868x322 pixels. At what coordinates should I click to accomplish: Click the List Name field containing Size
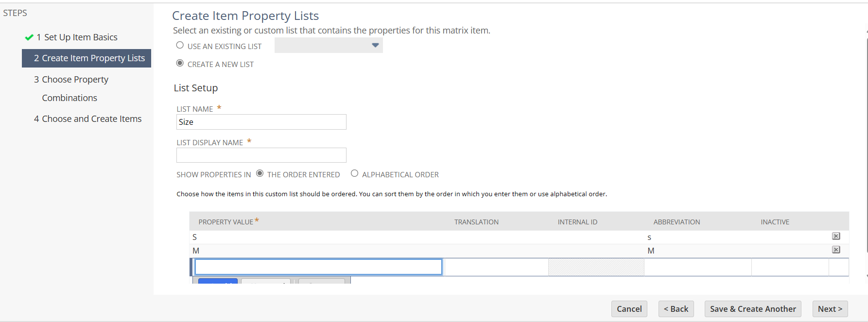pos(261,122)
